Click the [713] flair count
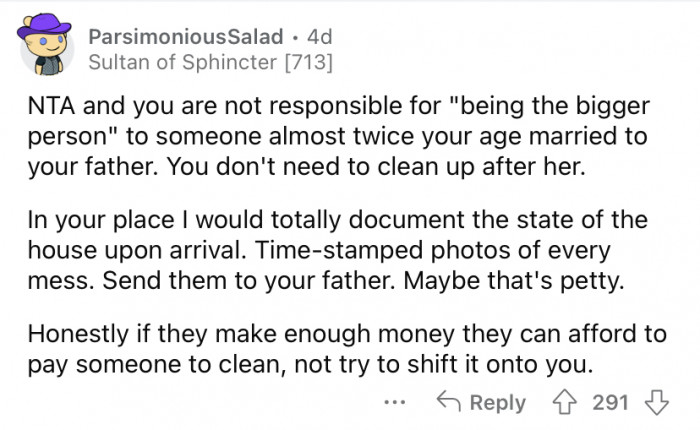This screenshot has width=700, height=430. pyautogui.click(x=309, y=62)
